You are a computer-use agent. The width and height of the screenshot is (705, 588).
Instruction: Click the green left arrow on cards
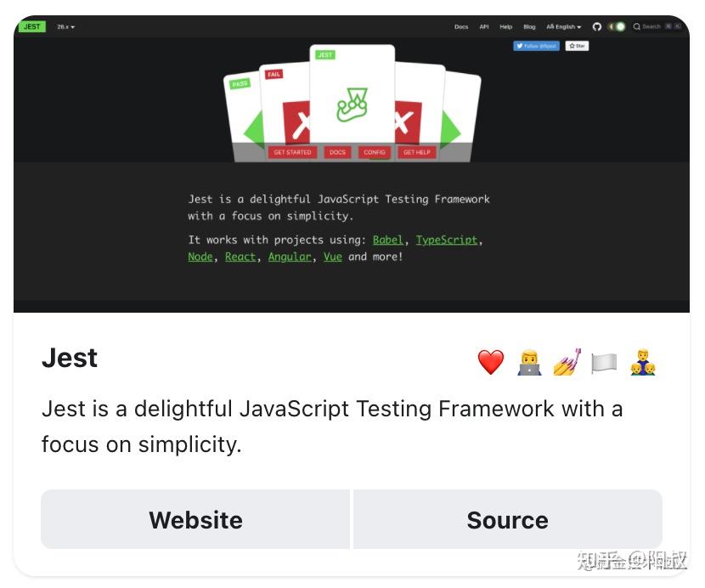point(254,131)
